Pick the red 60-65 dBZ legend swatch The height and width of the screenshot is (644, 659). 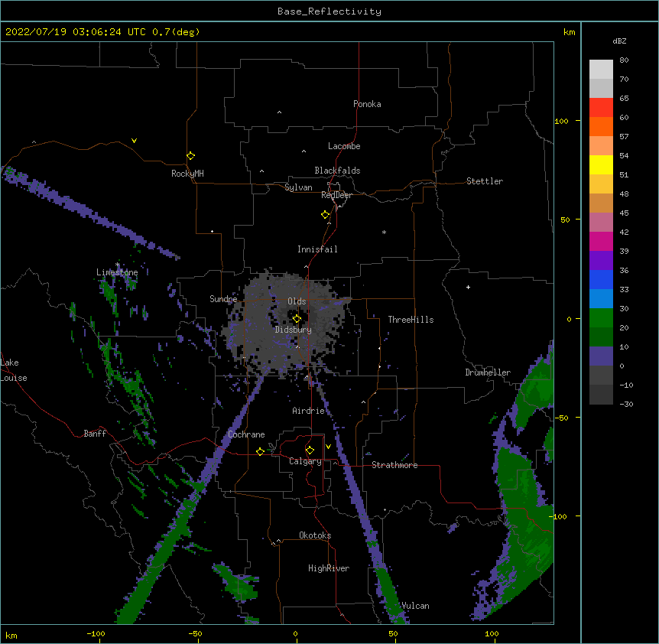click(x=601, y=107)
